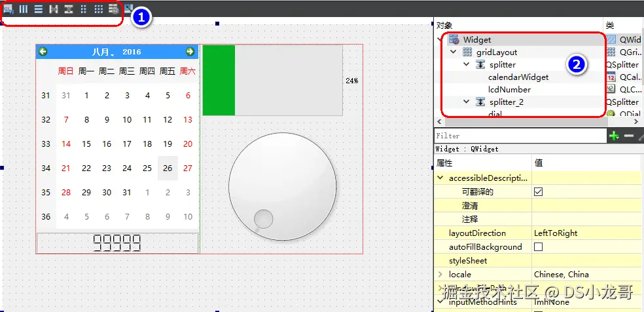
Task: Select calendar date 18
Action: [x=147, y=144]
